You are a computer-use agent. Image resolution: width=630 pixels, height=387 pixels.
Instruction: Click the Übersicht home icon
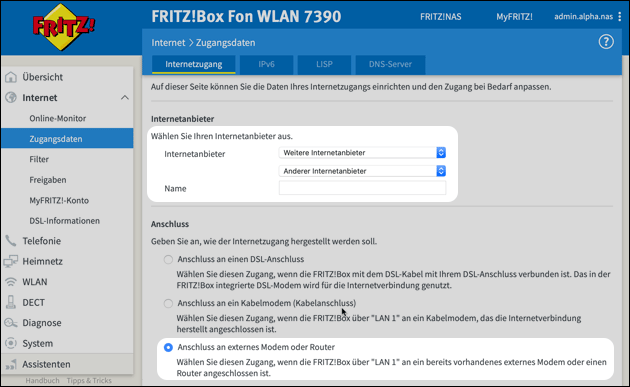pos(11,77)
